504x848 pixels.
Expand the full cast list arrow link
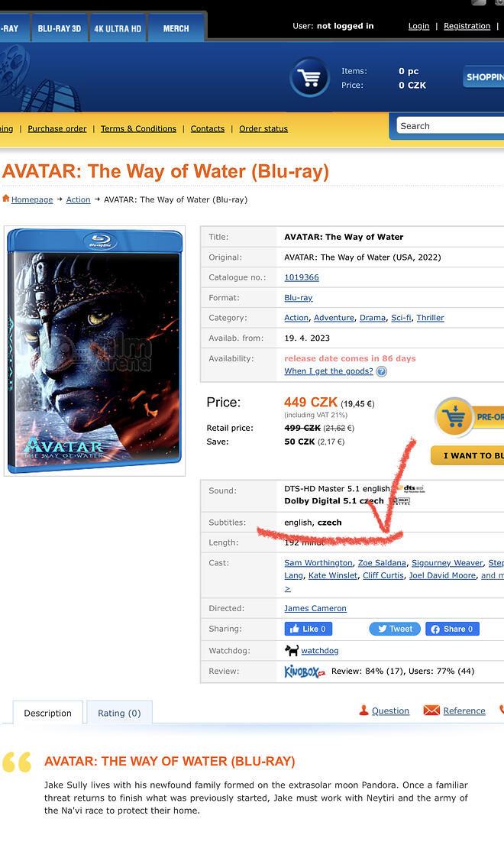(x=288, y=588)
